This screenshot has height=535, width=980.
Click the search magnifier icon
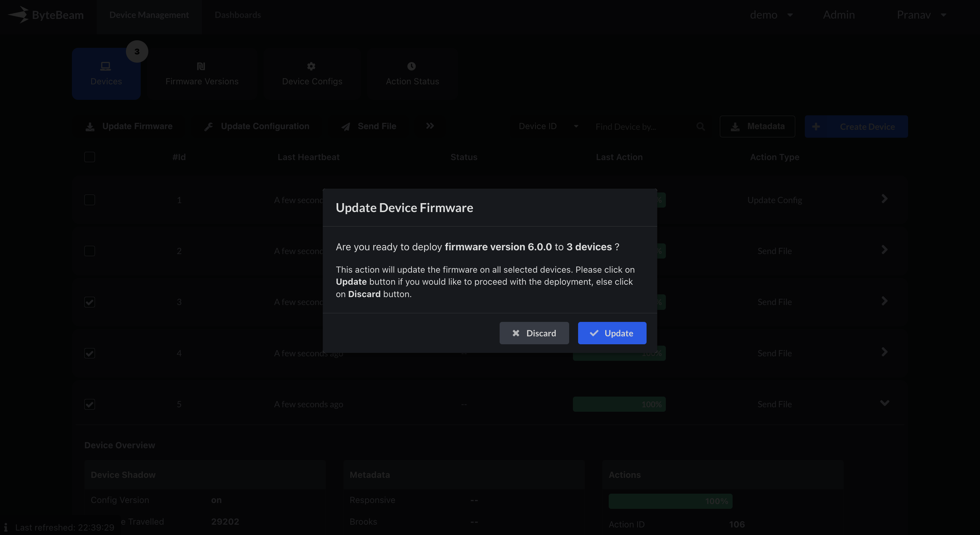point(700,126)
